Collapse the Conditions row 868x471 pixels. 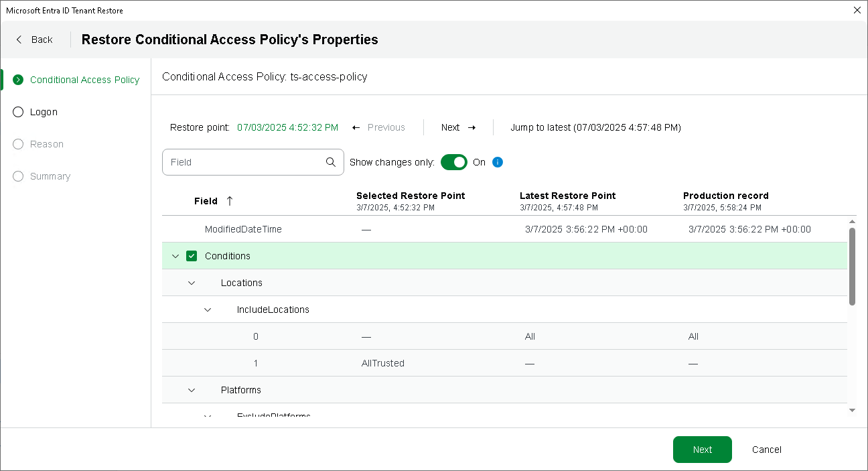click(x=175, y=256)
